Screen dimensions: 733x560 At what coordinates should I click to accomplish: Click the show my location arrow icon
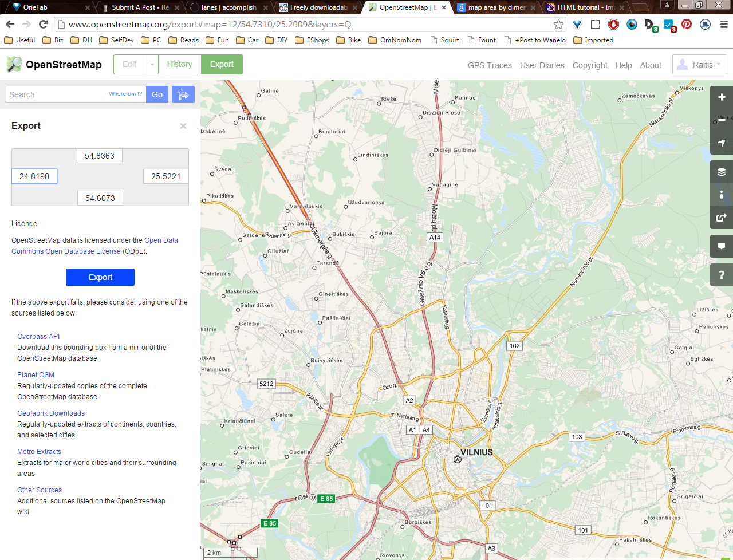click(722, 143)
